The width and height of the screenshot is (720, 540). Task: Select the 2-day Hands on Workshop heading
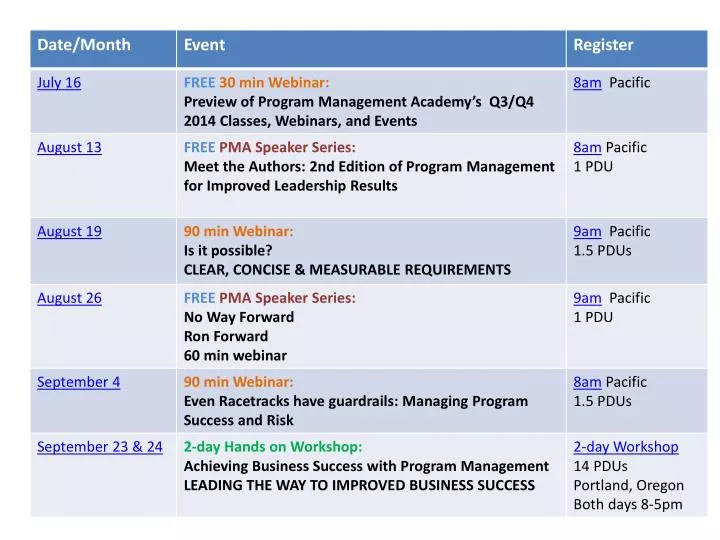tap(273, 447)
